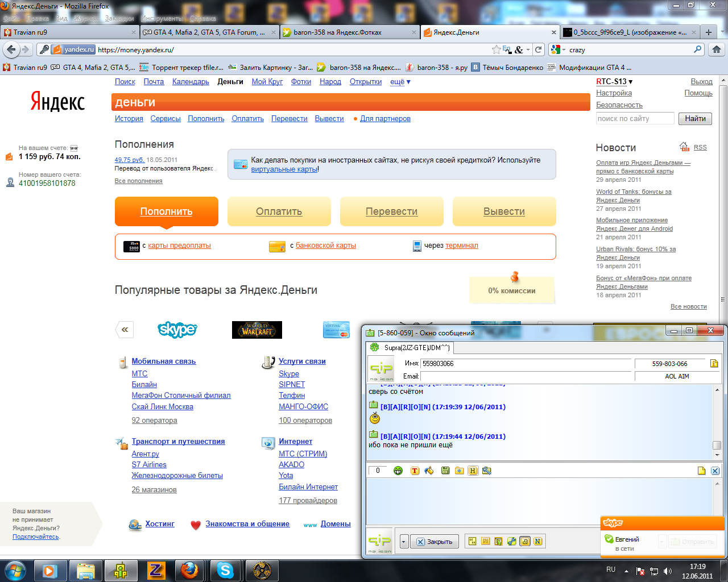Image resolution: width=728 pixels, height=582 pixels.
Task: Click the 'Перевести' large button
Action: (x=391, y=211)
